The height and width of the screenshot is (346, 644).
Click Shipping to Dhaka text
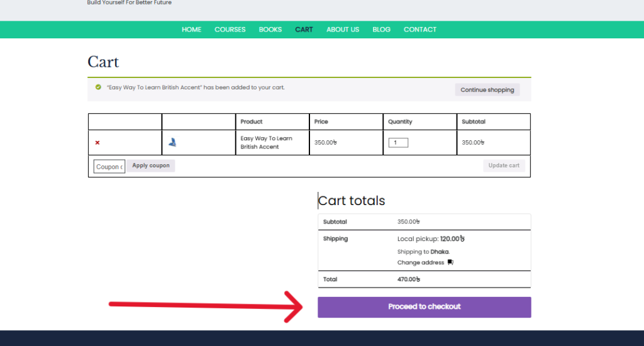tap(423, 252)
